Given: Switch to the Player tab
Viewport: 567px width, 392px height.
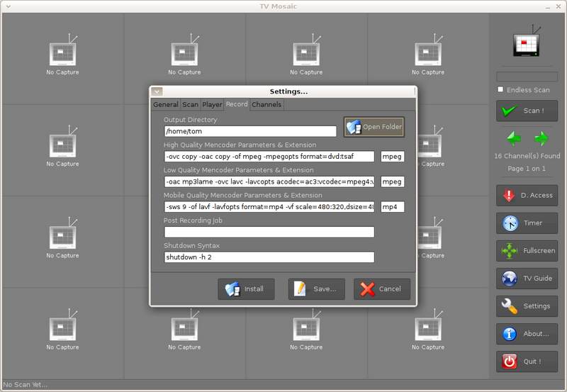Looking at the screenshot, I should pyautogui.click(x=212, y=104).
